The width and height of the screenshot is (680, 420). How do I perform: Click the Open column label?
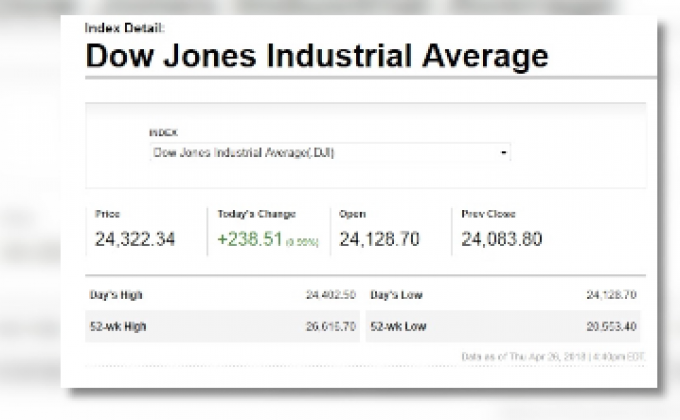(352, 214)
